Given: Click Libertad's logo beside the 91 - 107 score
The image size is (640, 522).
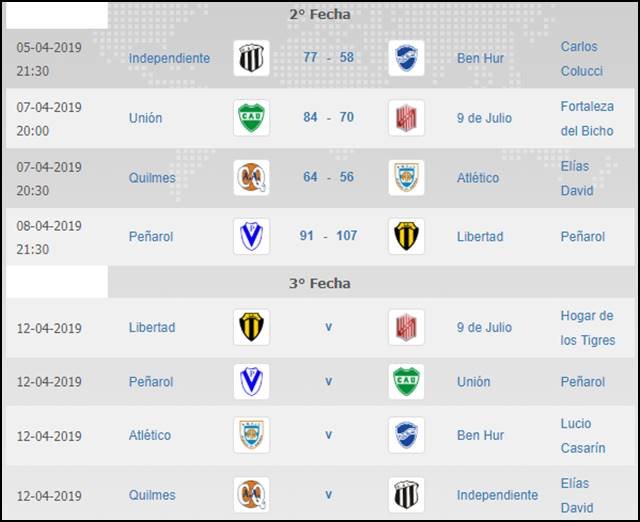Looking at the screenshot, I should (406, 237).
